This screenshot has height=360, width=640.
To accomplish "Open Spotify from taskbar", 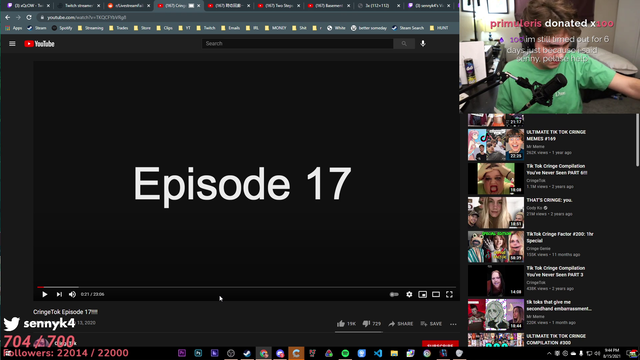I will pos(345,353).
